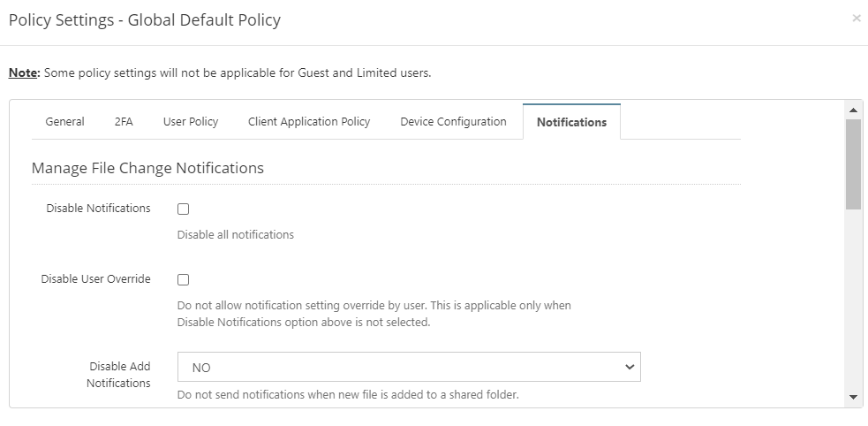Viewport: 868px width, 426px height.
Task: Open the Device Configuration tab
Action: point(453,121)
